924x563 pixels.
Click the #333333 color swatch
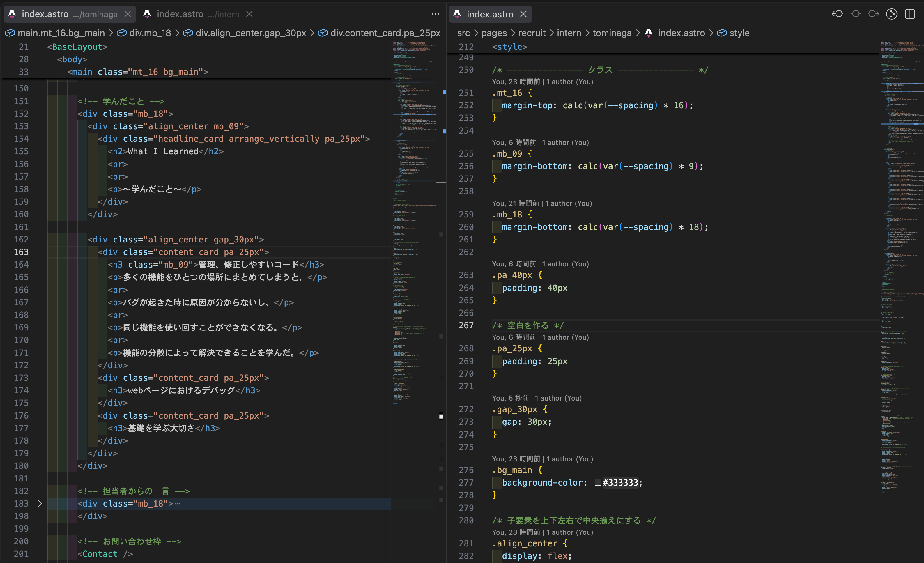598,482
